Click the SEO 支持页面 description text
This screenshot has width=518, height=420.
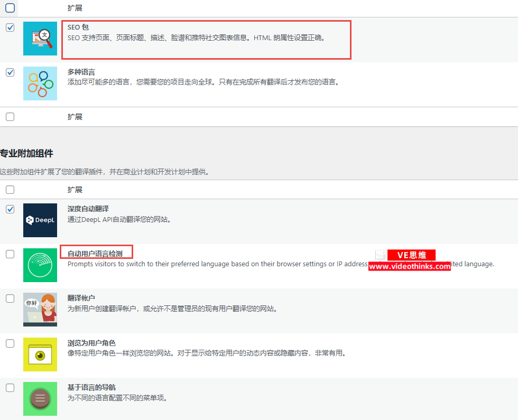pos(197,38)
